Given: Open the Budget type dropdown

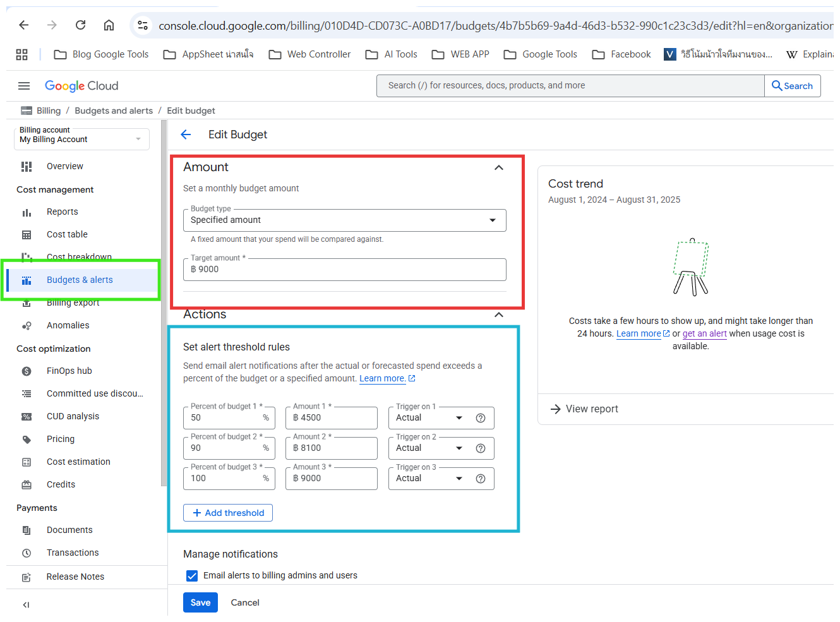Looking at the screenshot, I should tap(345, 220).
